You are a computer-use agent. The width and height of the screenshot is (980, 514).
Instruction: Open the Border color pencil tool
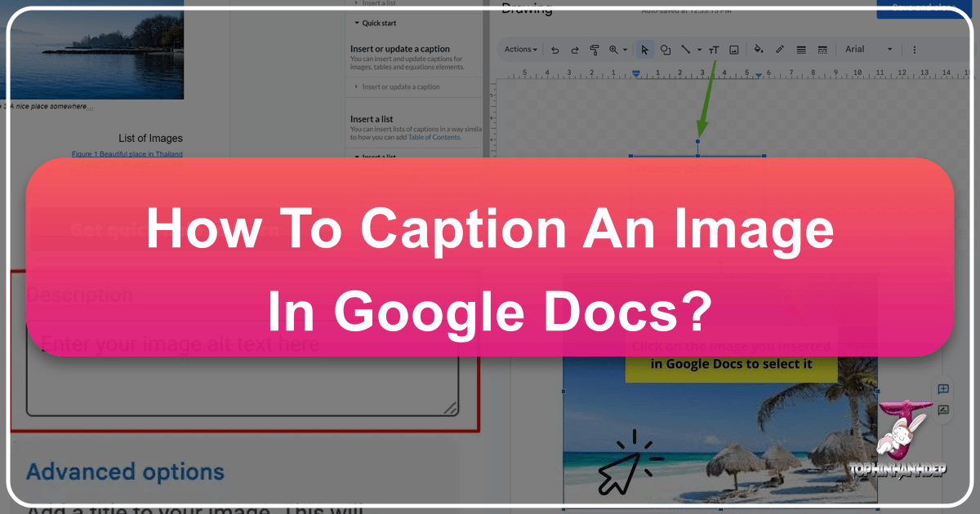pyautogui.click(x=780, y=50)
